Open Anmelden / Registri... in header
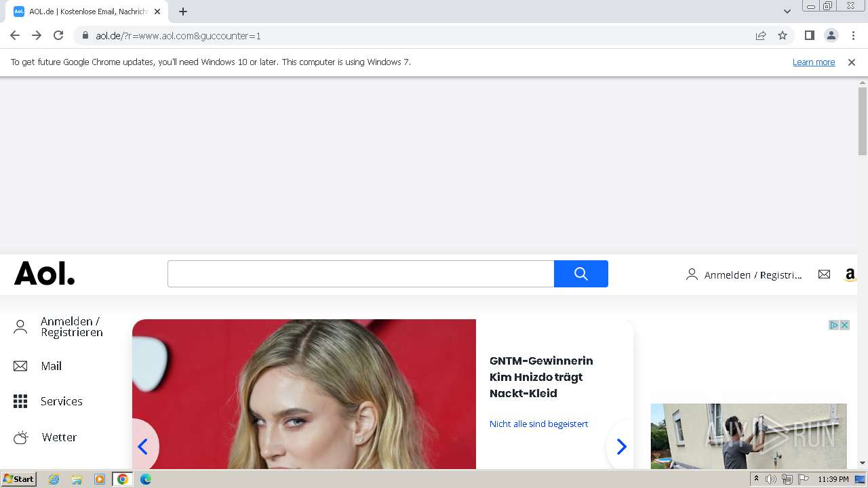This screenshot has width=868, height=488. point(744,274)
